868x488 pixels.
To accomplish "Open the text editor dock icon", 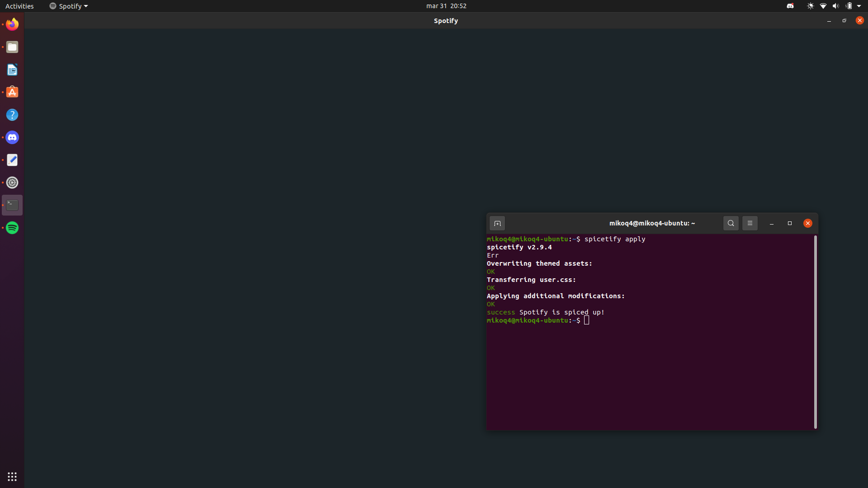I will 12,160.
